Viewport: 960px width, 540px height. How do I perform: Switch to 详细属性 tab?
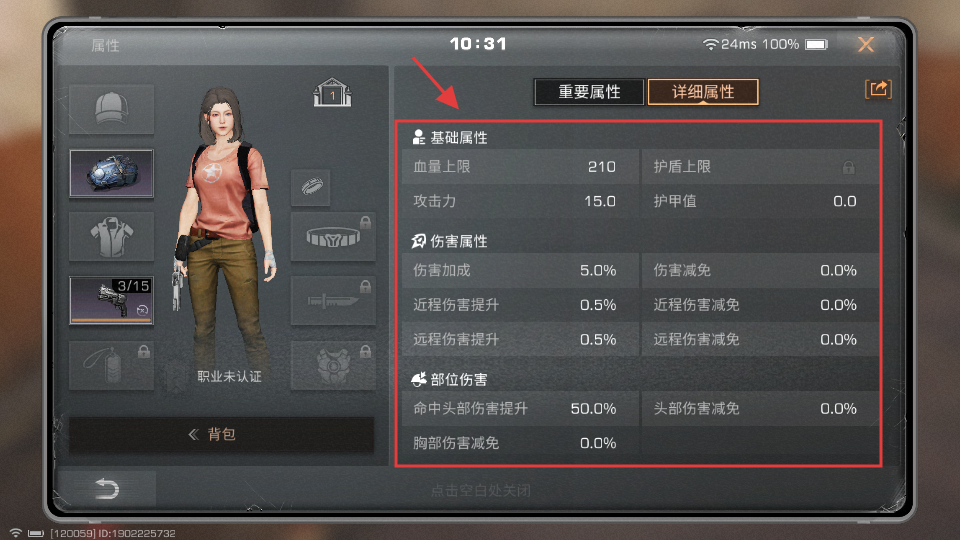coord(703,92)
